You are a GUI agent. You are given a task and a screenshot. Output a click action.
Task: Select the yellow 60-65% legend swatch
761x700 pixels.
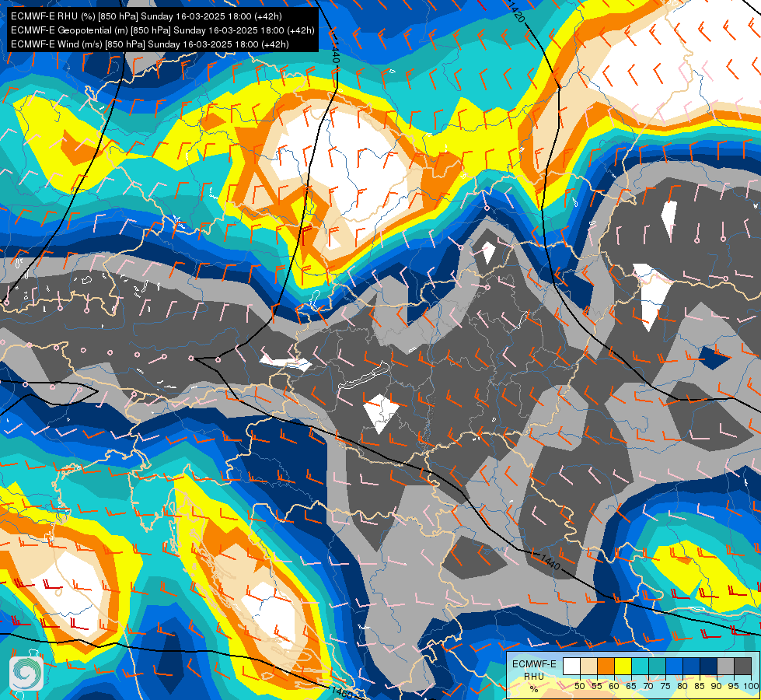pyautogui.click(x=623, y=666)
